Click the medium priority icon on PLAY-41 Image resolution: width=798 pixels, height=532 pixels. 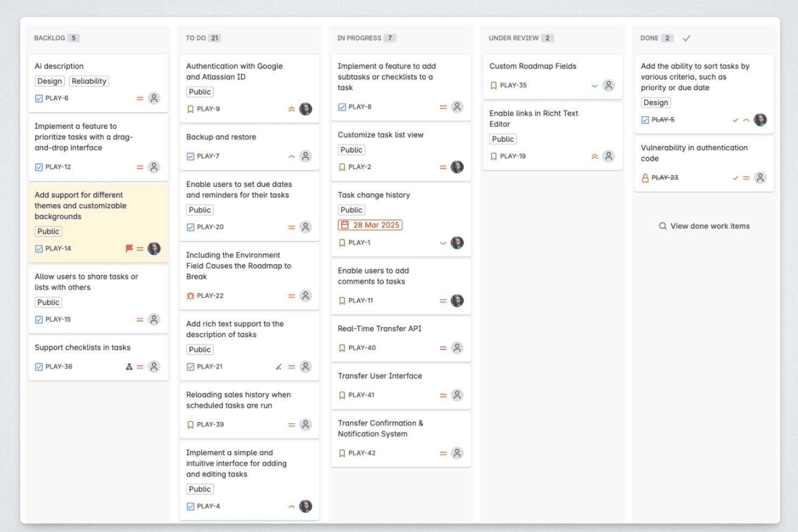coord(443,396)
